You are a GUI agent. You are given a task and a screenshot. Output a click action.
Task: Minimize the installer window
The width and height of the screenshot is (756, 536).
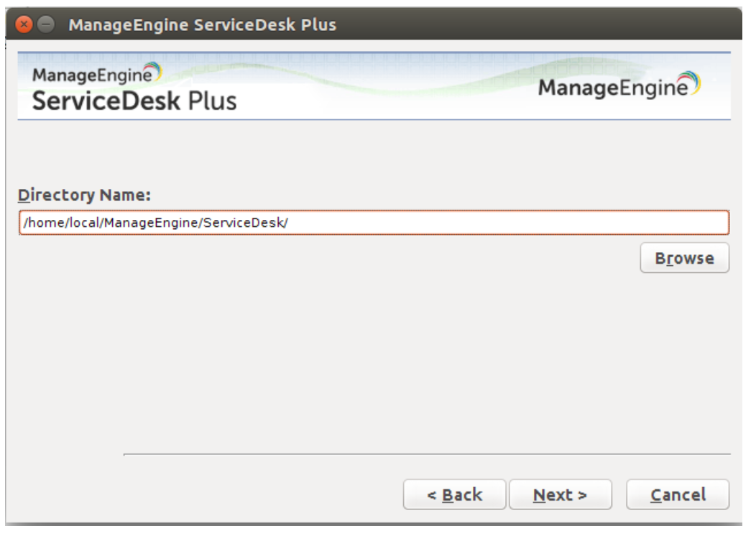(45, 25)
